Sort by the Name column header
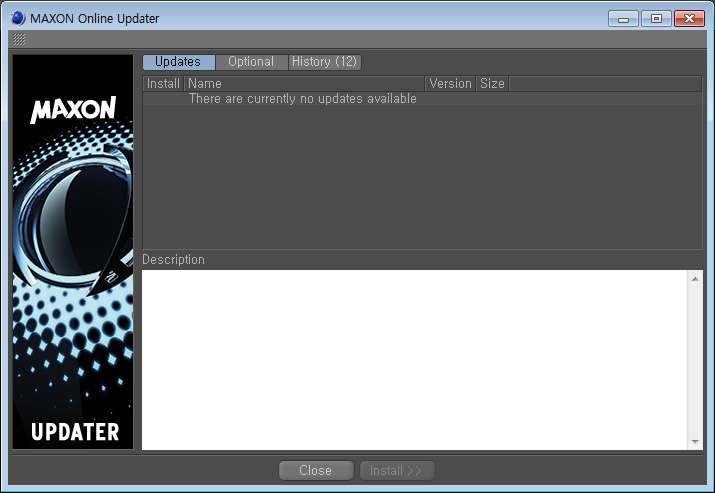715x493 pixels. [x=304, y=84]
